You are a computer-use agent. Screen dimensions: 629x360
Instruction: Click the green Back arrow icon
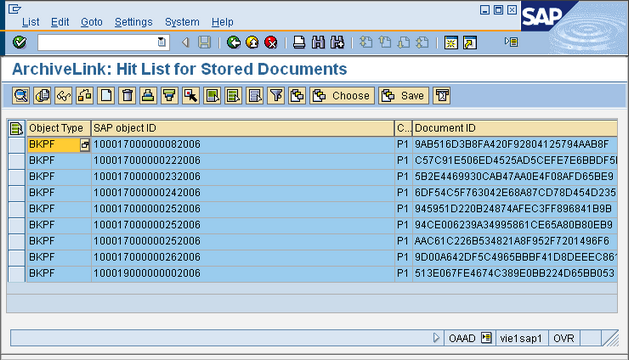(x=233, y=42)
